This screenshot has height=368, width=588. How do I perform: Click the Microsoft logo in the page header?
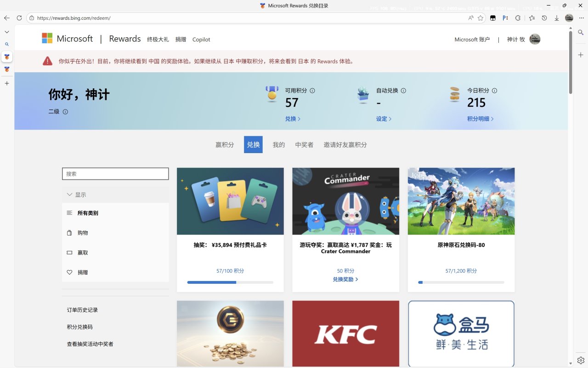click(x=68, y=39)
